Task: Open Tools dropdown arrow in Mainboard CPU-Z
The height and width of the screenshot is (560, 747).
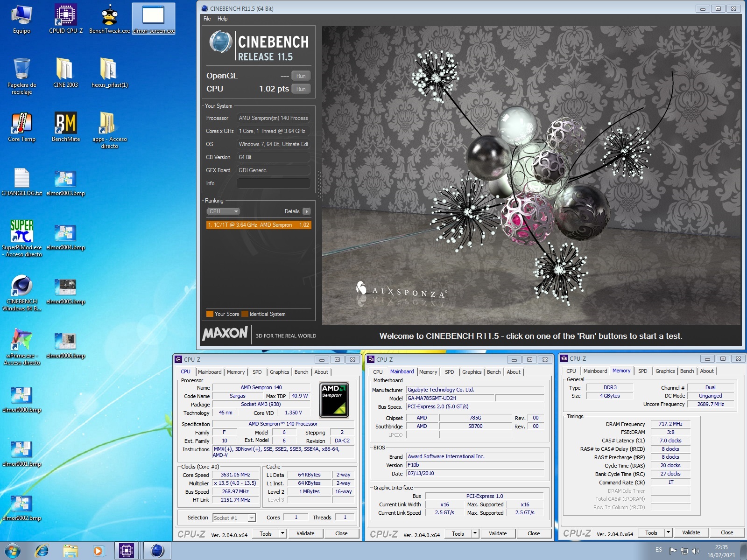Action: pos(475,533)
